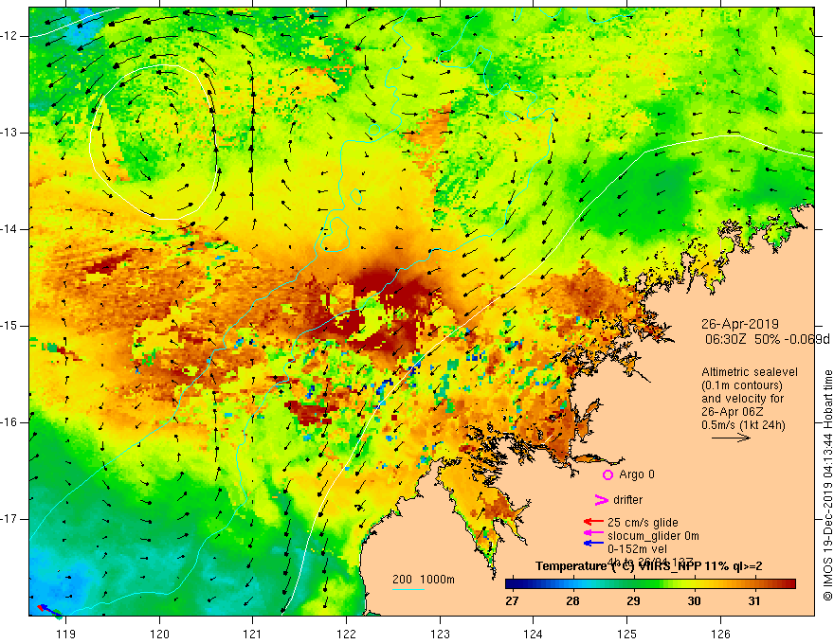Click the 25 cm/s glide label
The width and height of the screenshot is (834, 644).
pos(643,523)
